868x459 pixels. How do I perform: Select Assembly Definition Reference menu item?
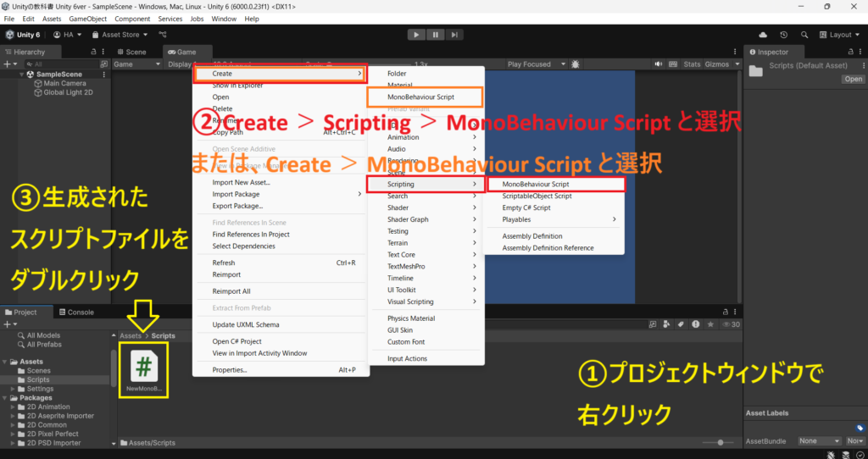[x=554, y=248]
